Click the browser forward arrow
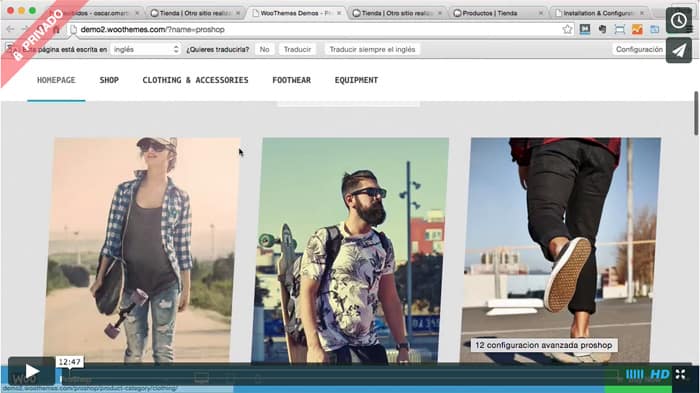The width and height of the screenshot is (700, 393). tap(25, 29)
